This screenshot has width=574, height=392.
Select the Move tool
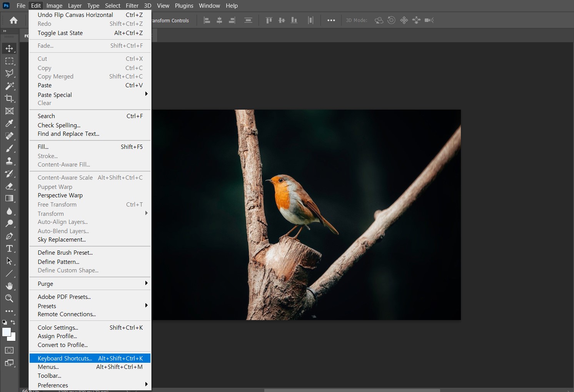click(9, 48)
